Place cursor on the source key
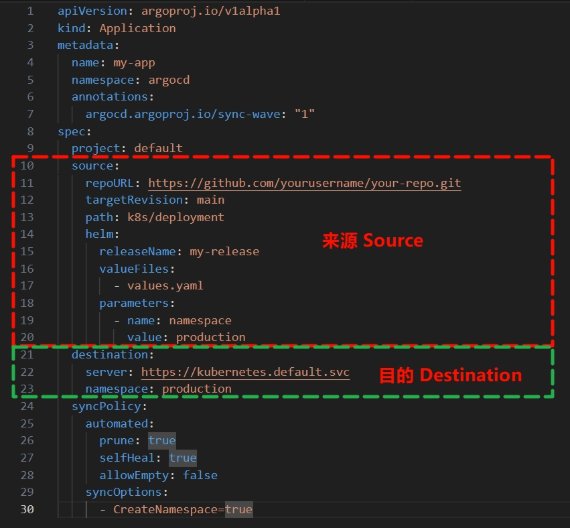 pos(93,166)
